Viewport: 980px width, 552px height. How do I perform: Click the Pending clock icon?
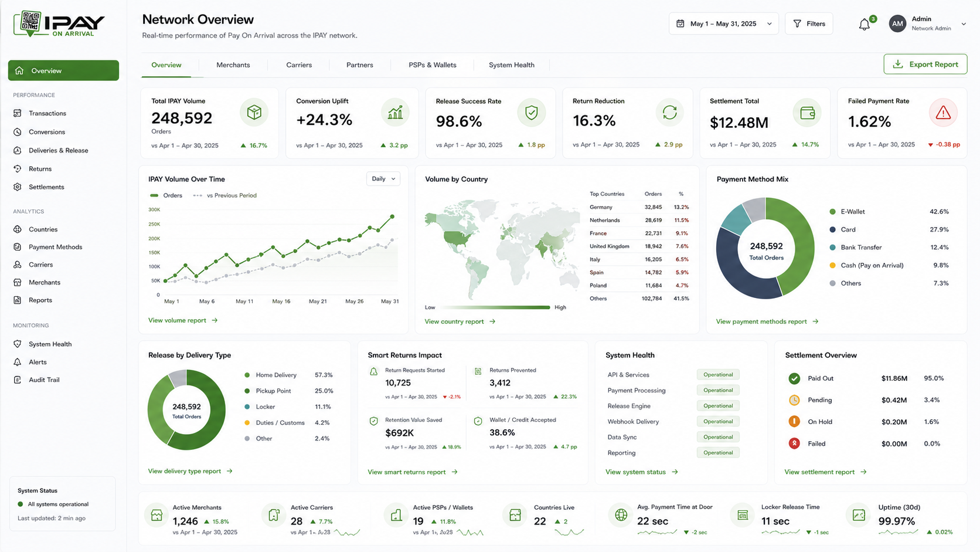[x=794, y=400]
